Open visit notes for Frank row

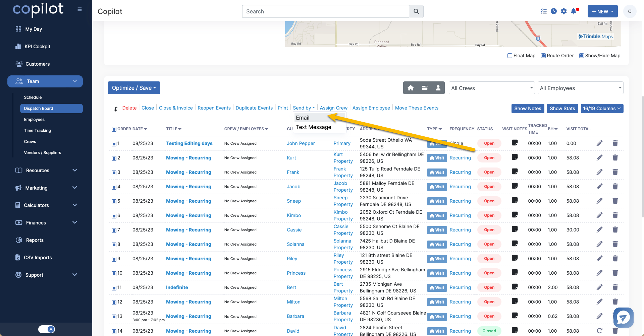pos(515,172)
